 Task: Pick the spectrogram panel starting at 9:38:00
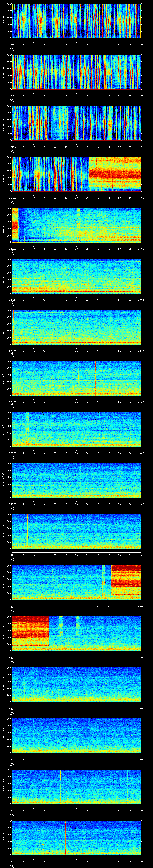pos(77,378)
